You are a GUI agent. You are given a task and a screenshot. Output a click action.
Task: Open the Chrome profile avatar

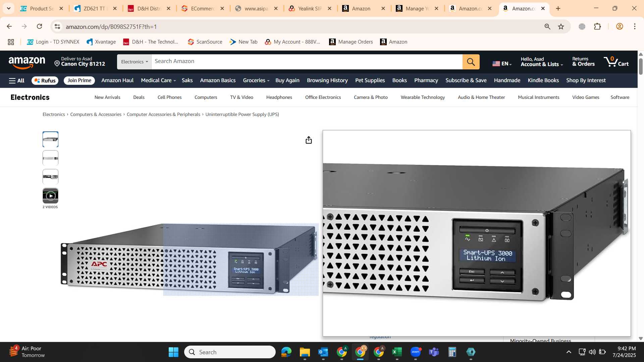[620, 26]
